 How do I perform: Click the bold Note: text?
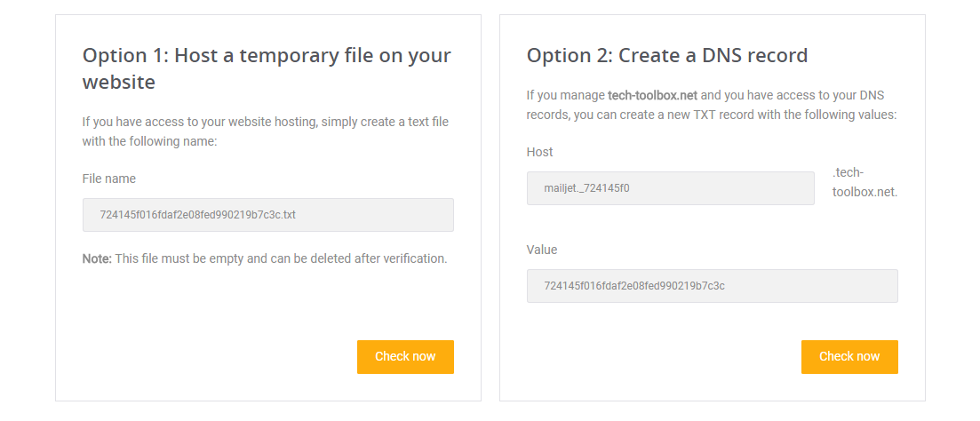[x=97, y=258]
